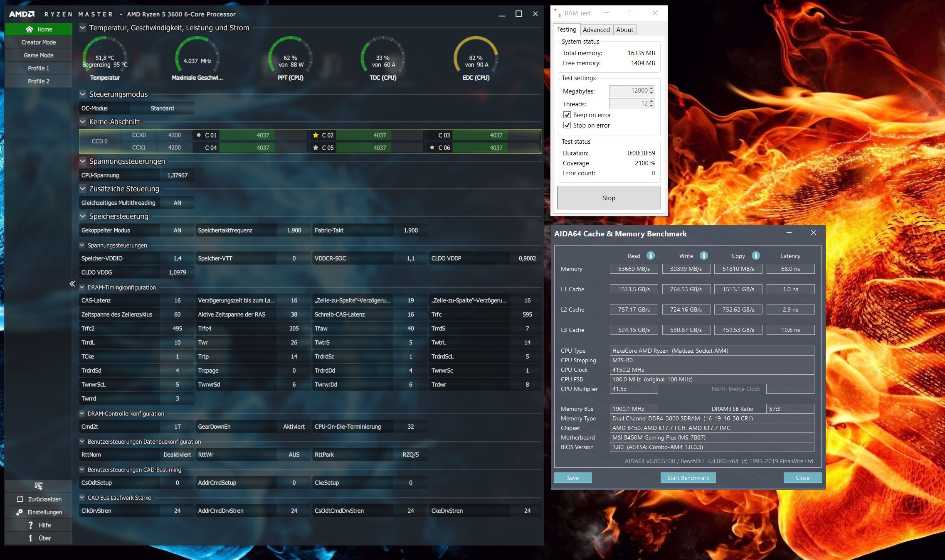Collapse the Benutzersteuerungen CAD-Bustiming section
Screen dimensions: 945x560
82,469
